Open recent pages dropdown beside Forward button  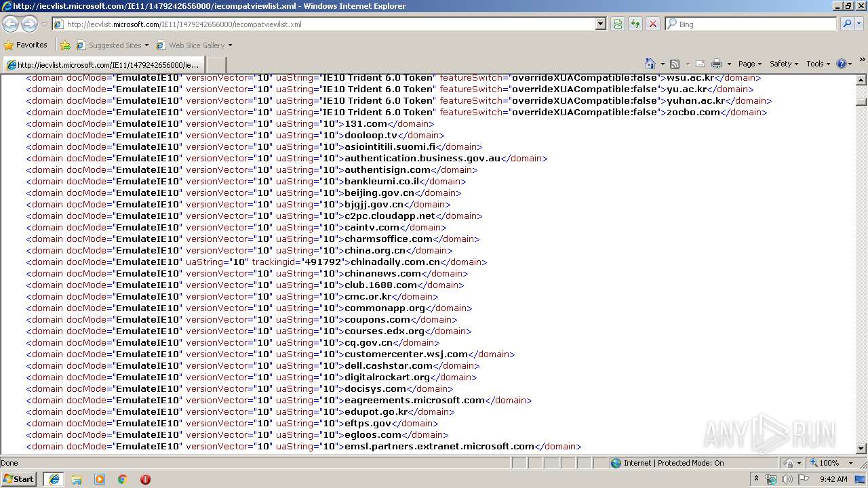[44, 24]
